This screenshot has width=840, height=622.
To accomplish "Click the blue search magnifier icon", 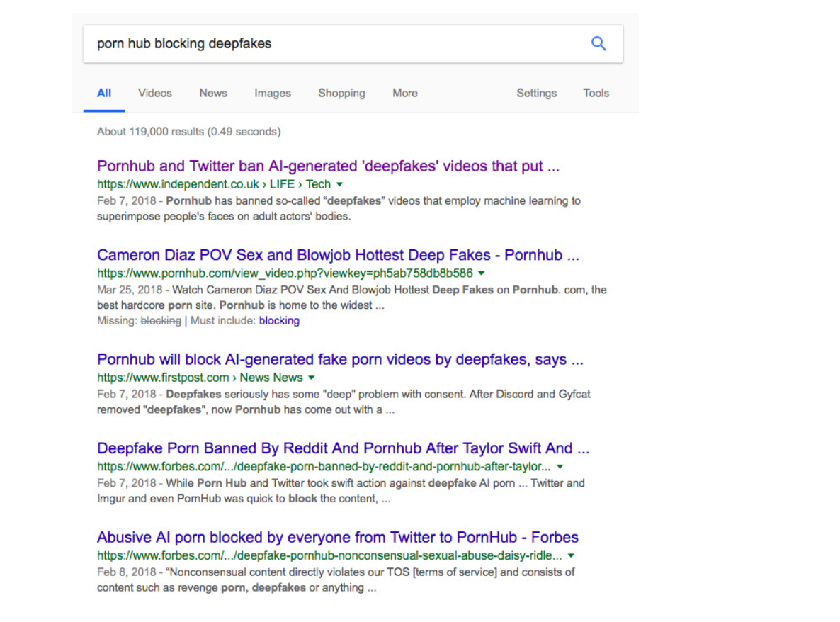I will coord(598,43).
